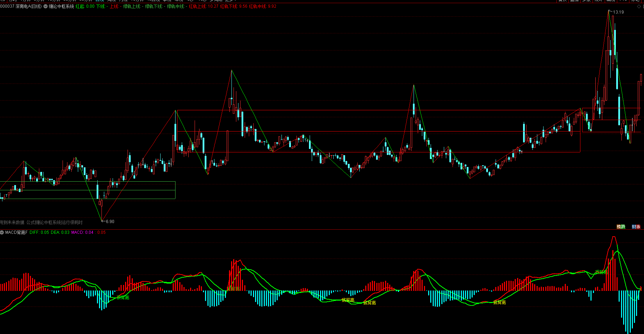The image size is (644, 334).
Task: Click the 顶背离 label near the MACD peak
Action: 601,272
